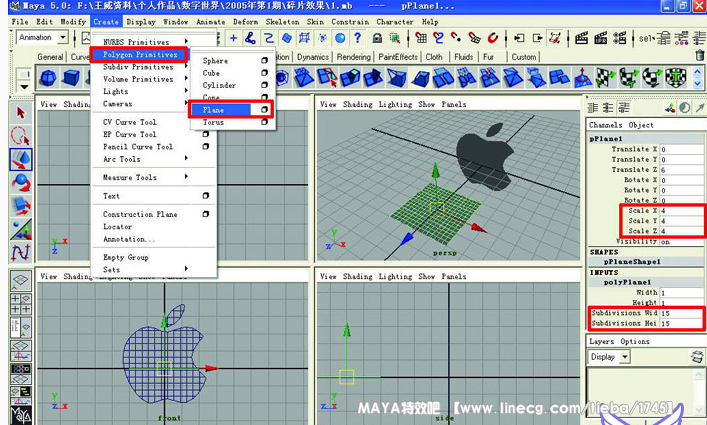Click the help question mark icon
Screen dimensions: 707x425
358,38
